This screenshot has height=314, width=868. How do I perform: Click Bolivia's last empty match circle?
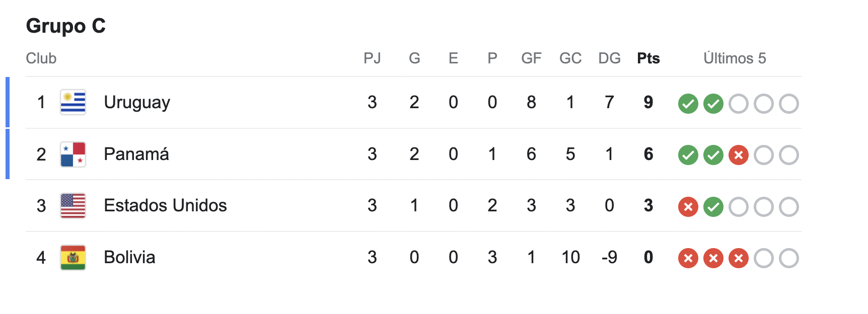pos(788,258)
